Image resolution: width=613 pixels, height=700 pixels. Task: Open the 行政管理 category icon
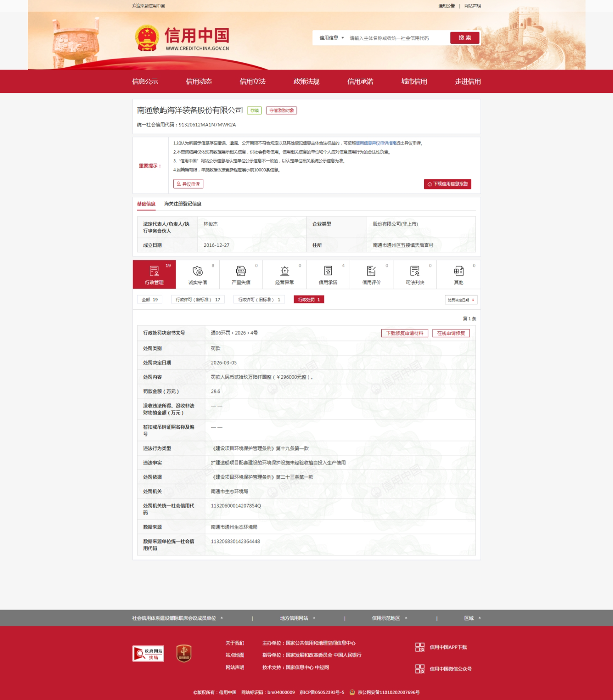click(x=154, y=271)
